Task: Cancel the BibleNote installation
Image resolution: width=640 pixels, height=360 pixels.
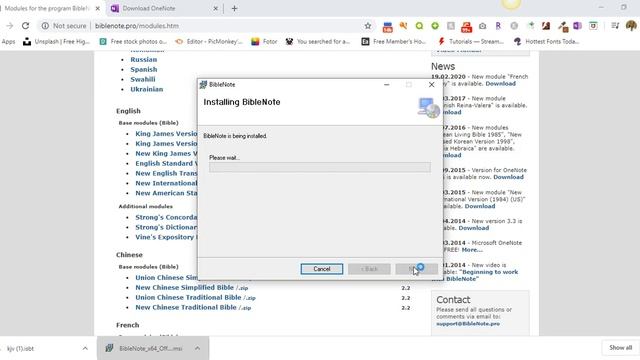Action: pos(322,269)
